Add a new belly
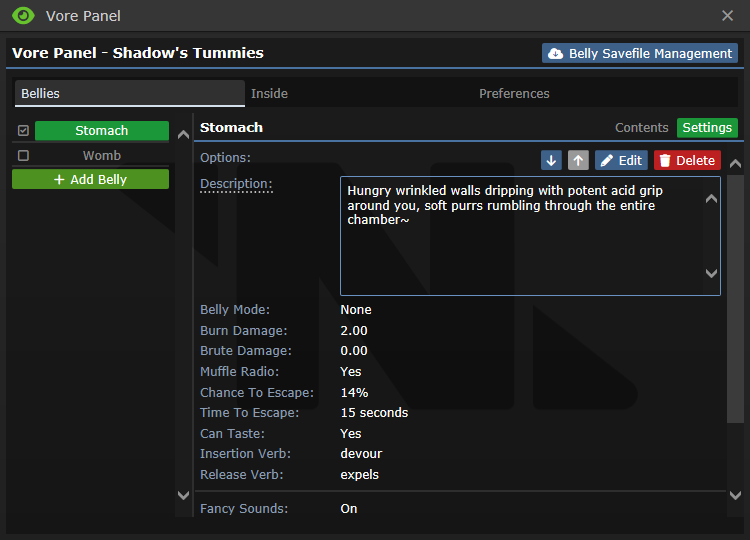 point(90,179)
